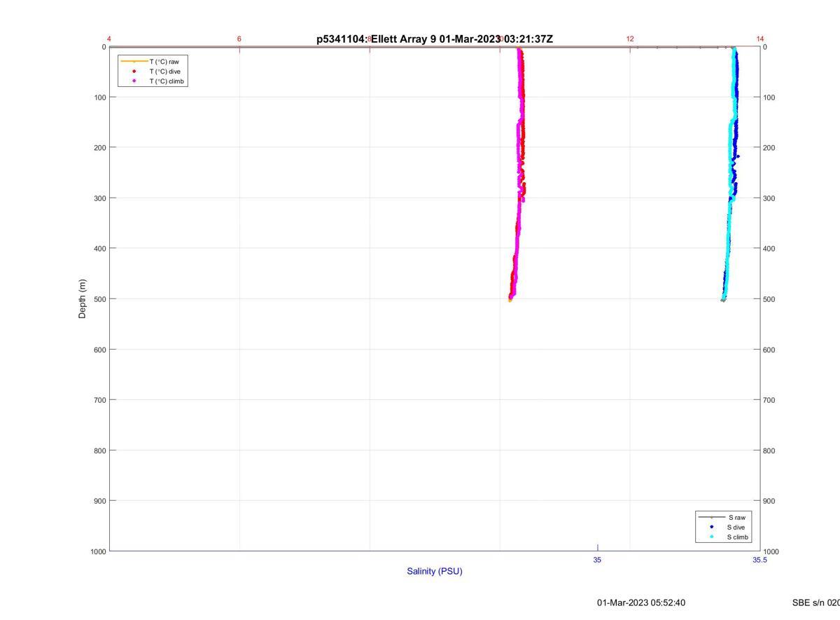Click the 'SBE s/n' serial number text
Viewport: 840px width, 620px height.
(x=816, y=602)
